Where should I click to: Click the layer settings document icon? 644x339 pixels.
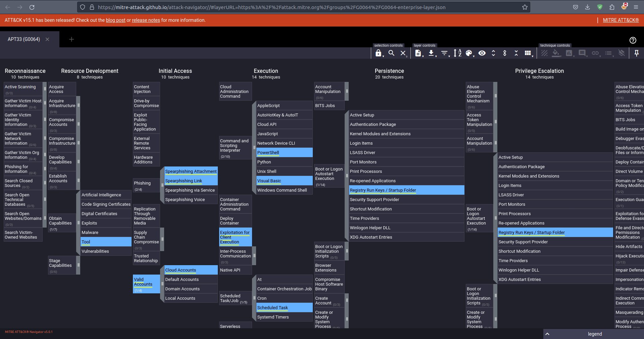point(418,53)
